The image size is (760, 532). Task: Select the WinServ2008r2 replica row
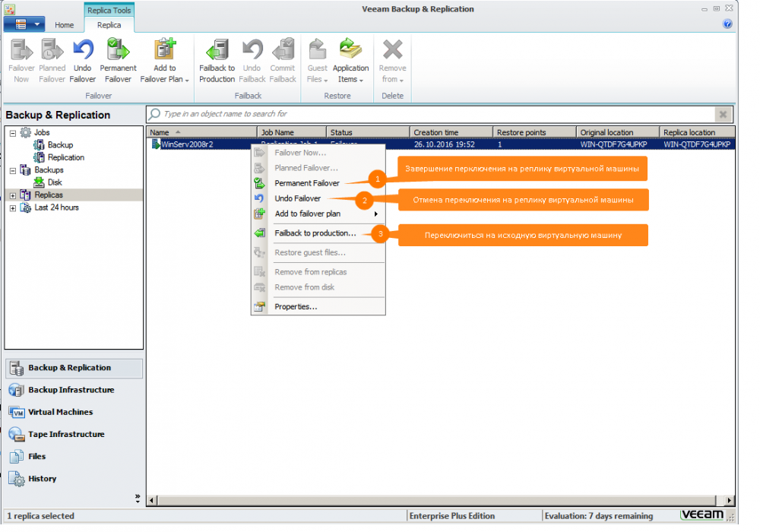pos(441,144)
